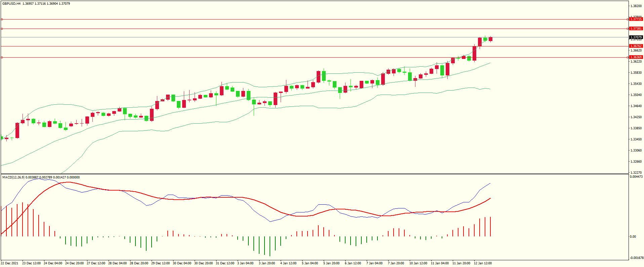Select the red 1.37381 price tag
The height and width of the screenshot is (267, 644).
point(636,29)
